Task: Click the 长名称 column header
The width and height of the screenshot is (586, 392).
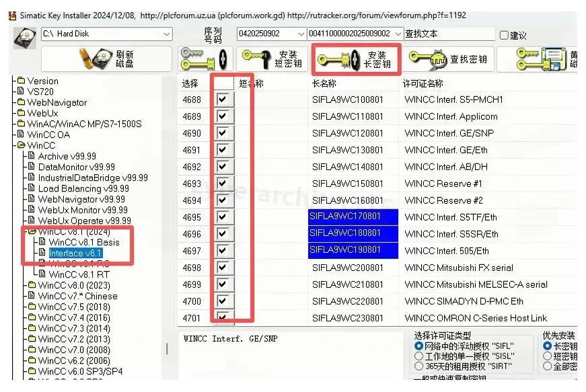Action: point(324,83)
